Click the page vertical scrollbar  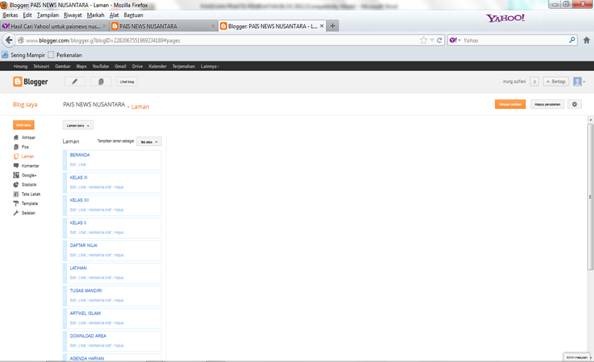click(590, 197)
